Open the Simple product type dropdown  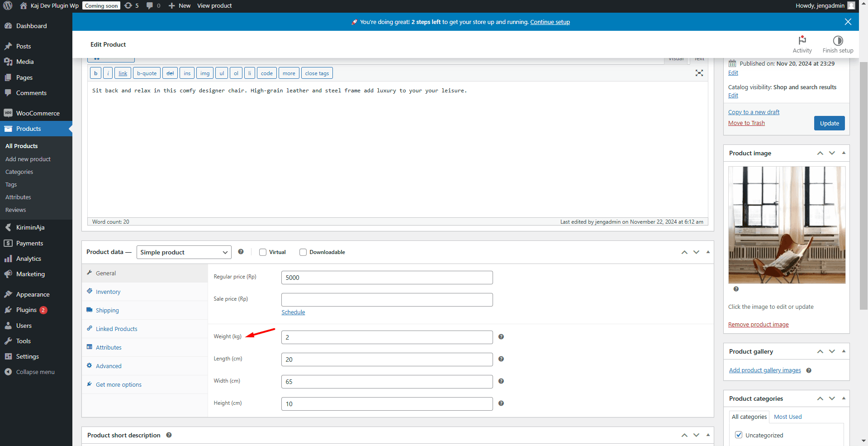(x=184, y=252)
